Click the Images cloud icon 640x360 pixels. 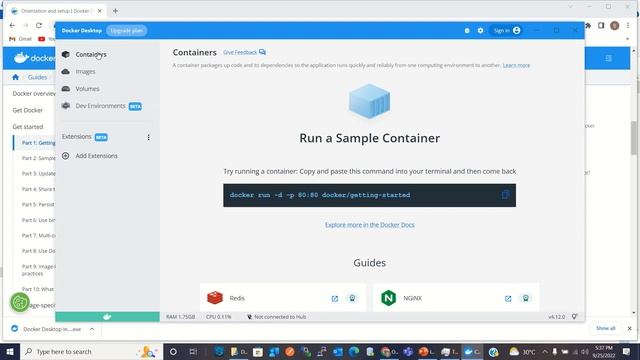click(65, 71)
